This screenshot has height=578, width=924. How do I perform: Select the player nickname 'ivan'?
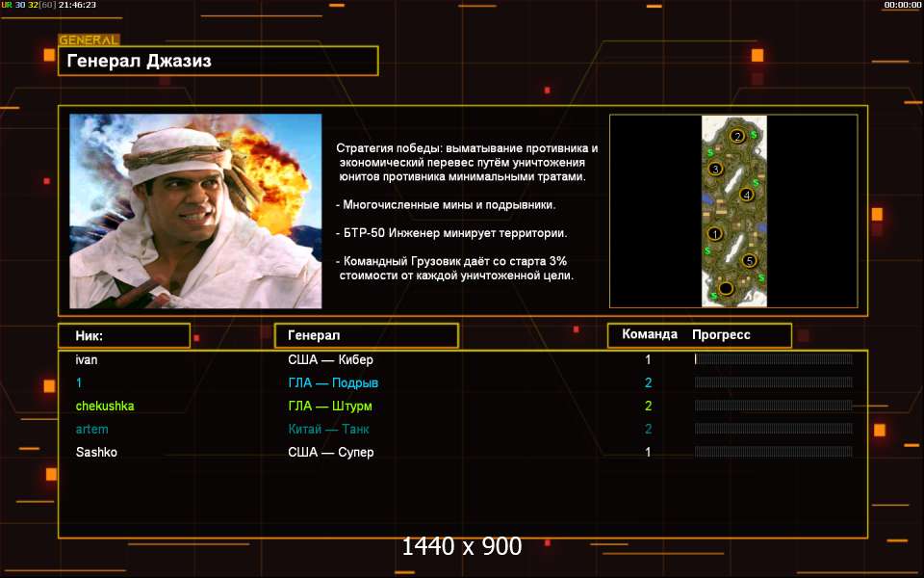87,359
